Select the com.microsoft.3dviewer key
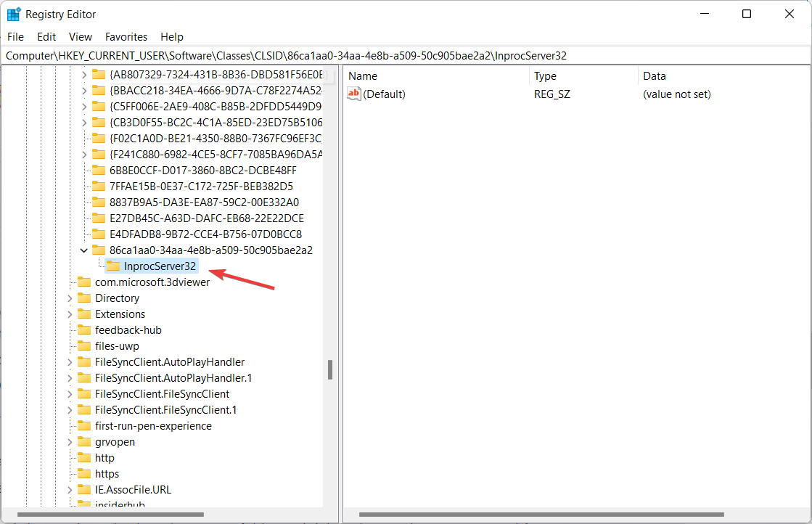 [152, 282]
